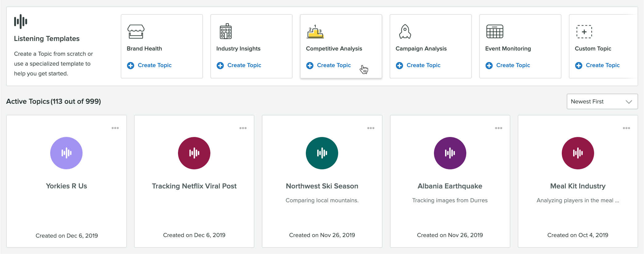This screenshot has width=644, height=254.
Task: Open the Northwest Ski Season title
Action: [x=322, y=186]
